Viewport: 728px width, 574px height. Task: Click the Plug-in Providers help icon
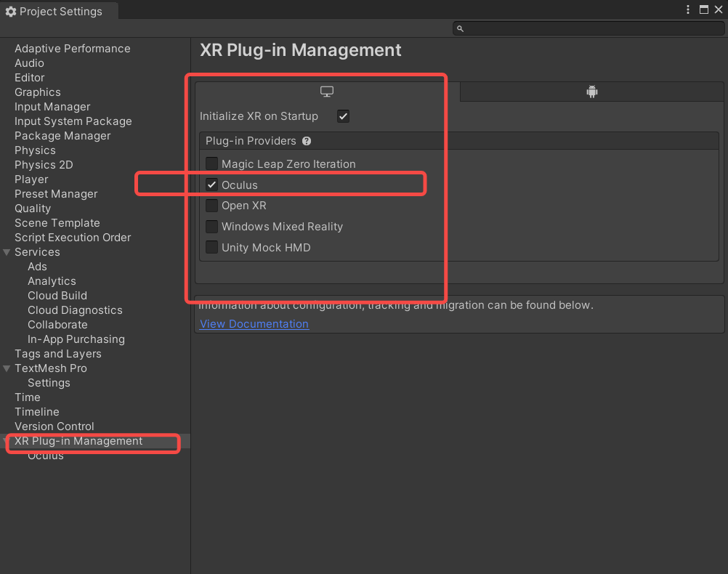[307, 141]
